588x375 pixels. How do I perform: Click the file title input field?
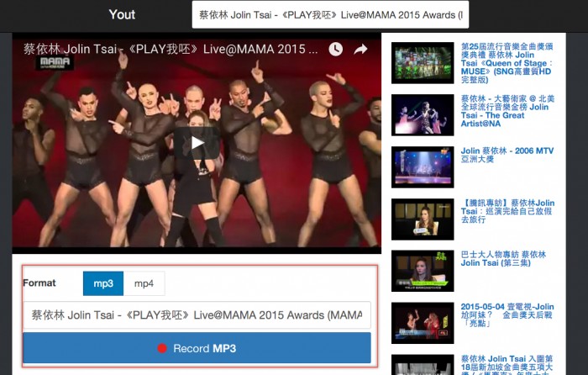(197, 315)
